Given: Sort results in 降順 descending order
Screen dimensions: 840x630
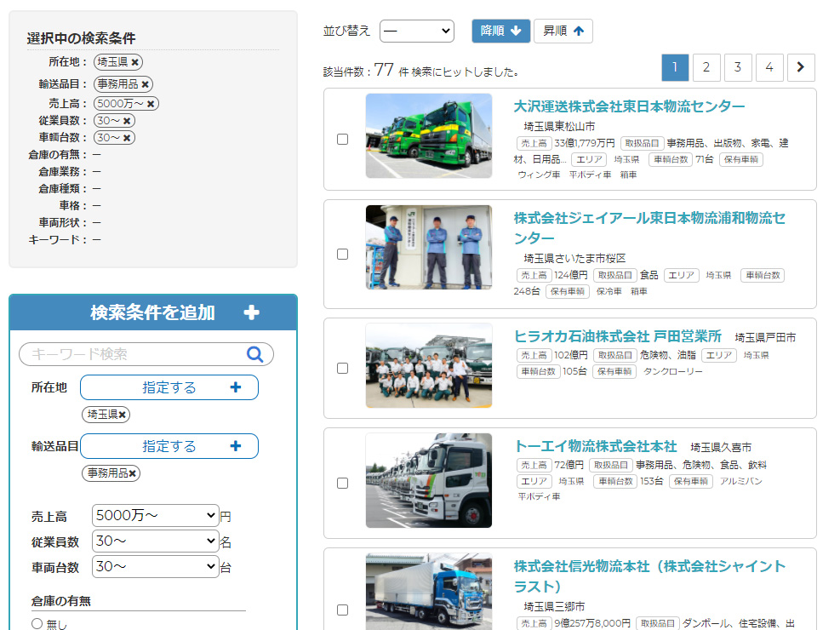Looking at the screenshot, I should pyautogui.click(x=501, y=31).
